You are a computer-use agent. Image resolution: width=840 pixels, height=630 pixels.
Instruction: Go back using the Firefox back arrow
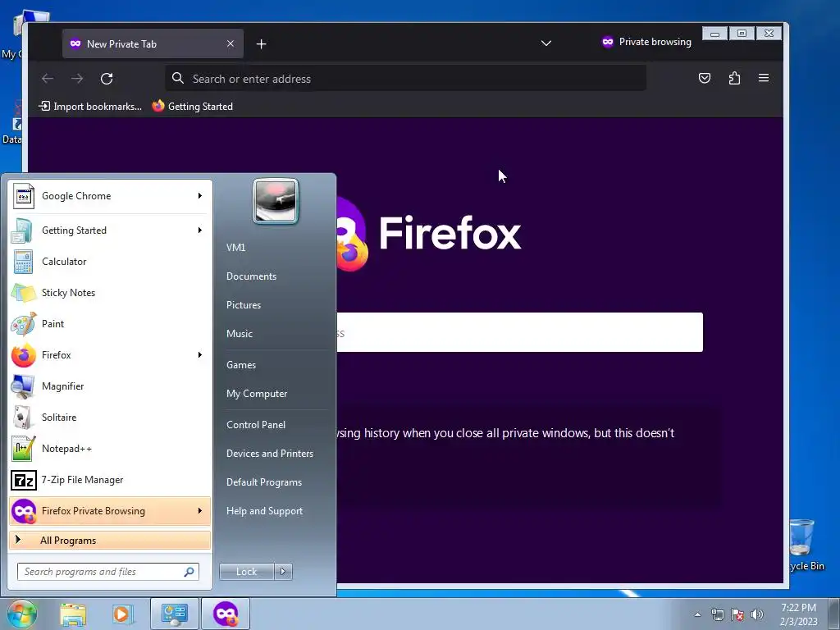(x=48, y=79)
